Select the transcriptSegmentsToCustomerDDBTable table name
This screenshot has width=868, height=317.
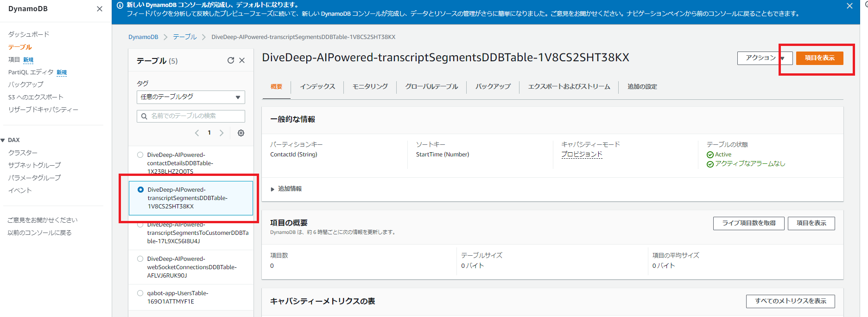[x=198, y=233]
